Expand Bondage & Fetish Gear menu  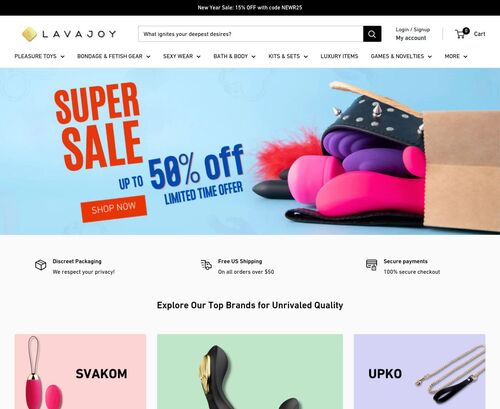(x=114, y=56)
